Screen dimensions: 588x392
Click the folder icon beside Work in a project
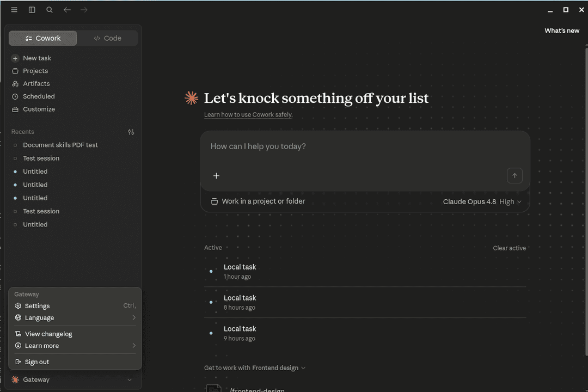[x=214, y=201]
